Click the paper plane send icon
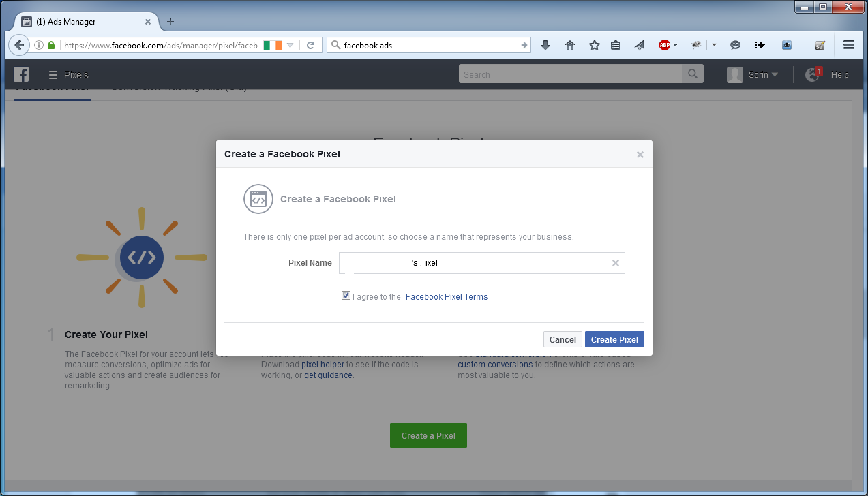The height and width of the screenshot is (496, 868). coord(639,45)
